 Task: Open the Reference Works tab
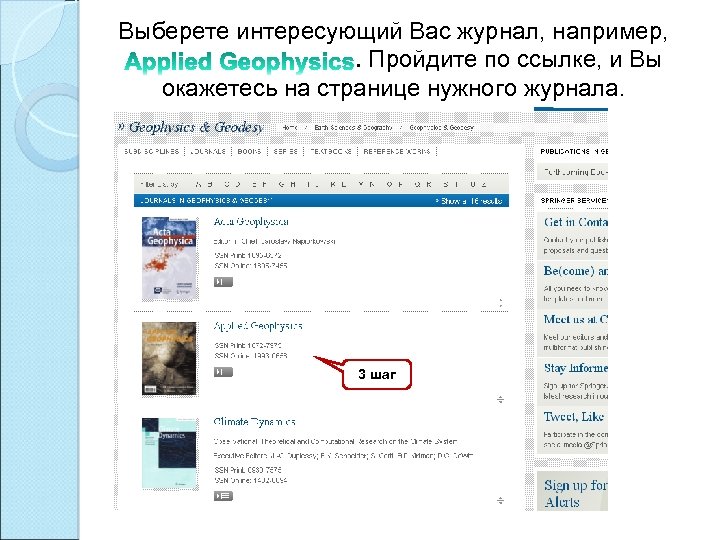[397, 151]
